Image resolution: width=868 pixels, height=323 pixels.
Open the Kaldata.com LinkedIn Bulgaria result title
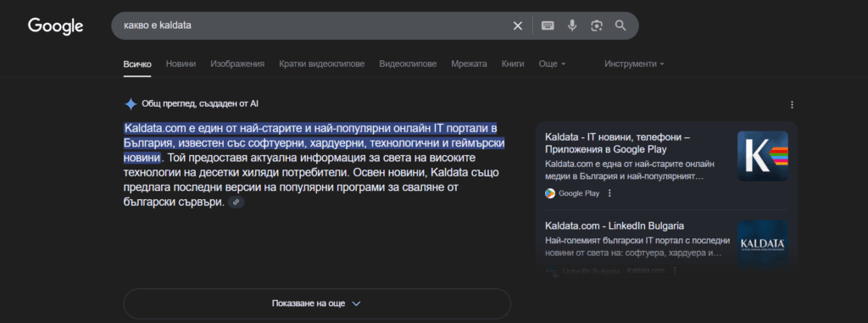click(615, 226)
